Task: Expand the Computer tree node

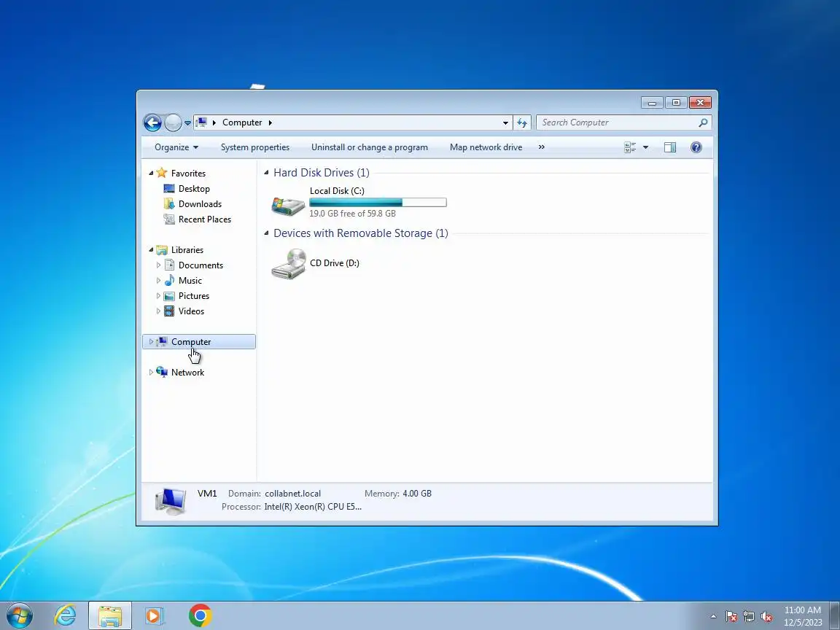Action: coord(151,342)
